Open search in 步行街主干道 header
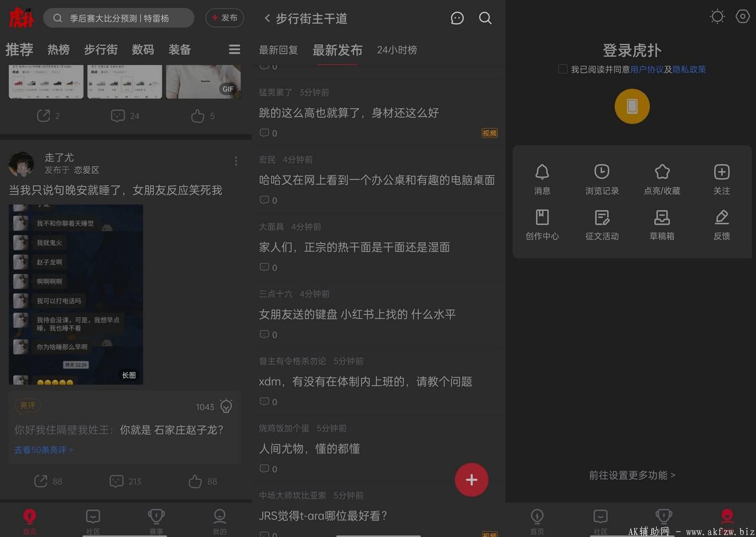The height and width of the screenshot is (537, 756). coord(485,18)
